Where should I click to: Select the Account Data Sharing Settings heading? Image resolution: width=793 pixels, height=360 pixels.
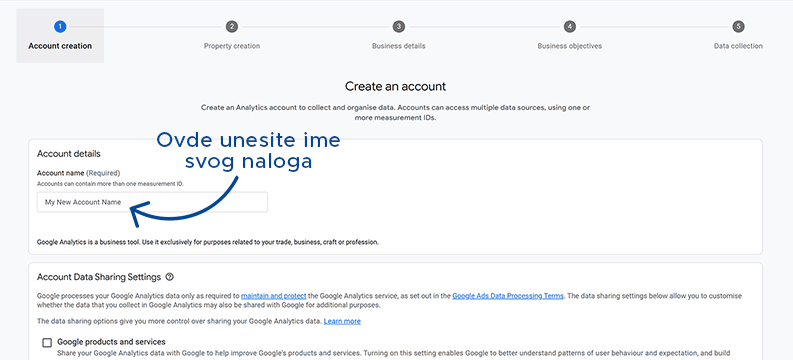[99, 277]
